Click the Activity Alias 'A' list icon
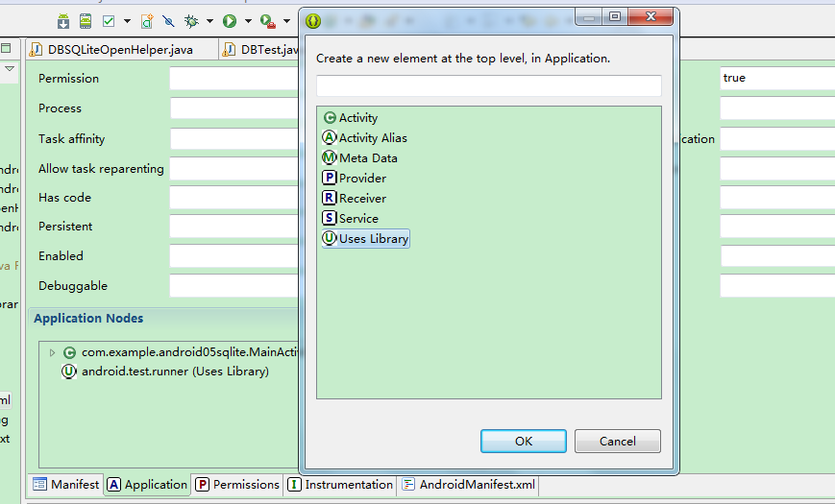Screen dimensions: 835x504 click(330, 138)
